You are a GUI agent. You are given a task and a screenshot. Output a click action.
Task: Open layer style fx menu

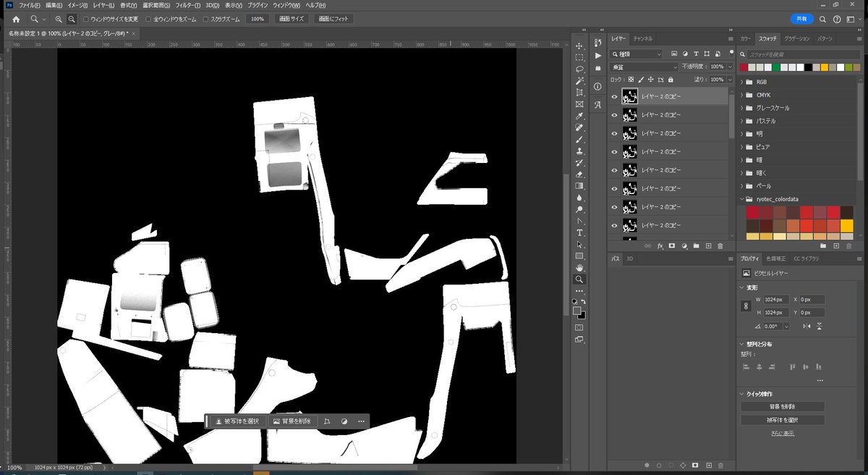tap(660, 246)
